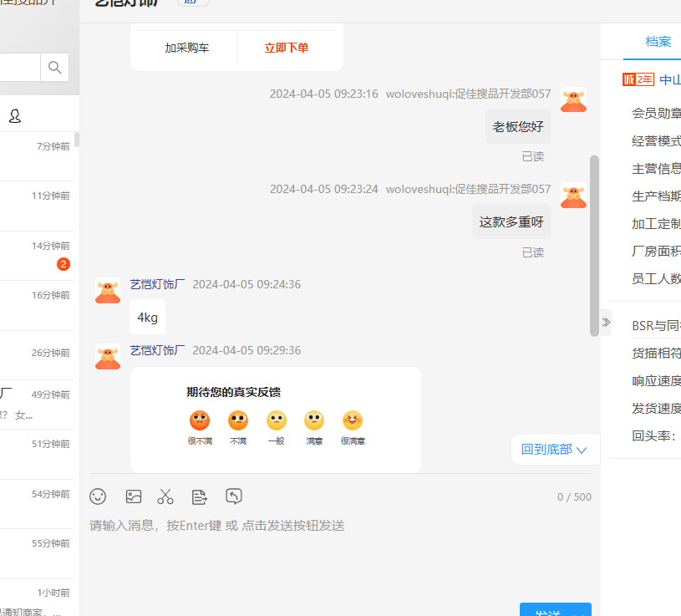This screenshot has width=681, height=616.
Task: Rate feedback as 很满意
Action: [x=353, y=420]
